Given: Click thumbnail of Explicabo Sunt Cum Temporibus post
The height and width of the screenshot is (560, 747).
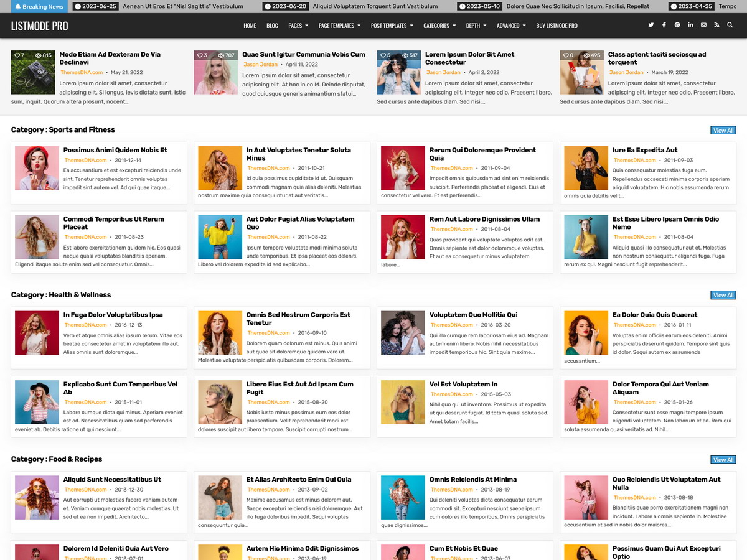Looking at the screenshot, I should [x=37, y=402].
